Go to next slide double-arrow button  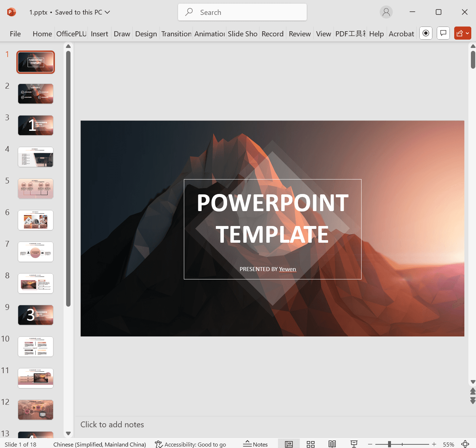point(473,400)
